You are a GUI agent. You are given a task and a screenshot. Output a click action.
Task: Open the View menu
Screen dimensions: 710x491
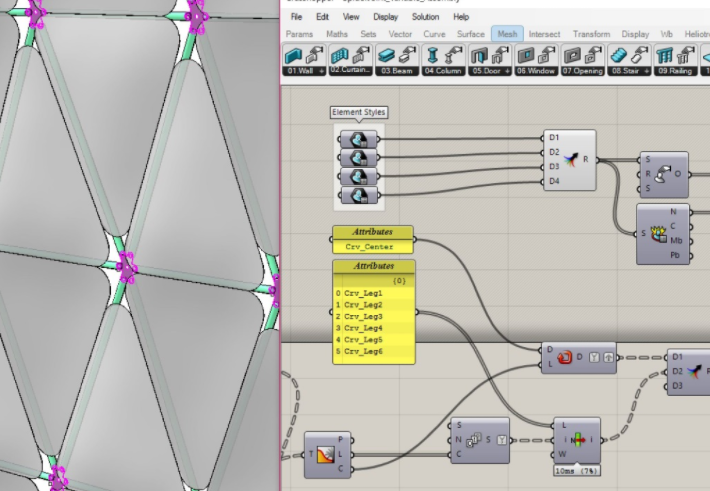coord(351,17)
